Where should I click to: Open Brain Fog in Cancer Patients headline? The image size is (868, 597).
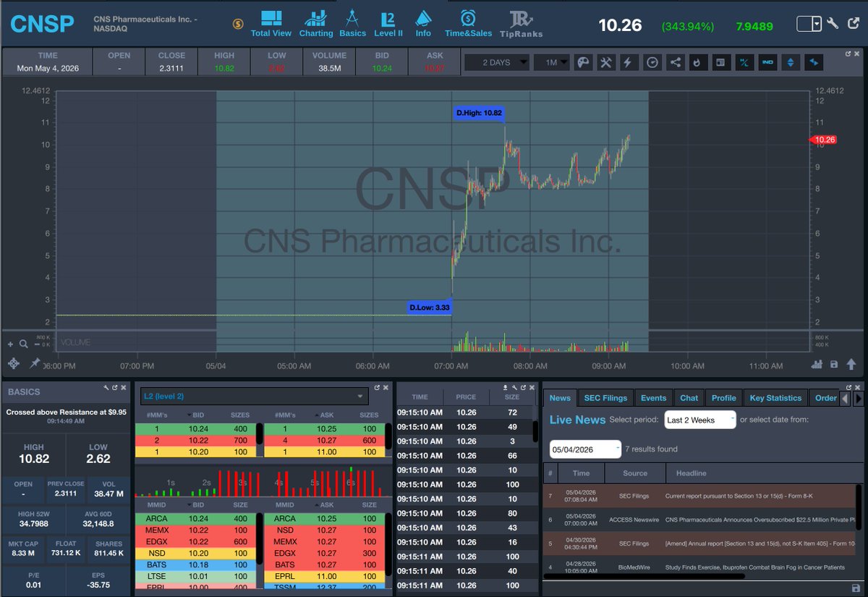click(754, 567)
